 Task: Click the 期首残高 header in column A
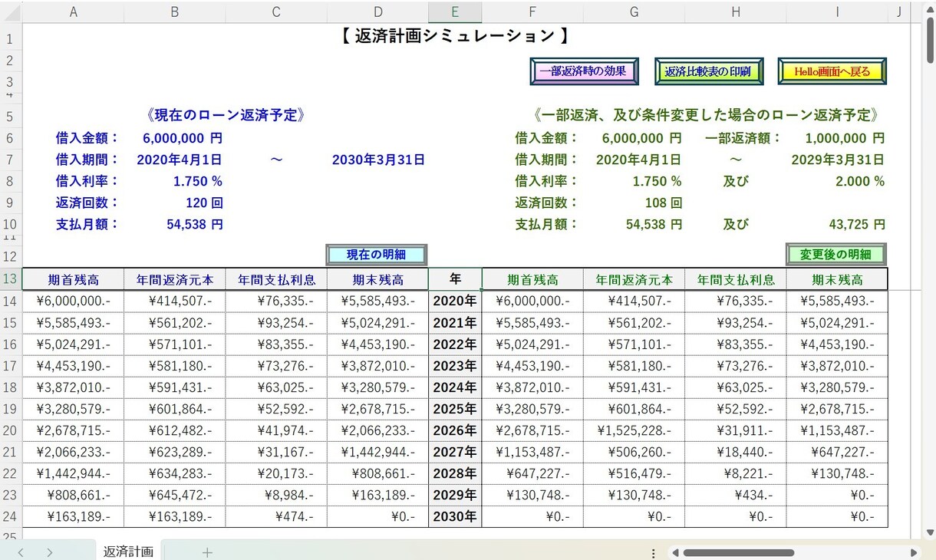(73, 279)
